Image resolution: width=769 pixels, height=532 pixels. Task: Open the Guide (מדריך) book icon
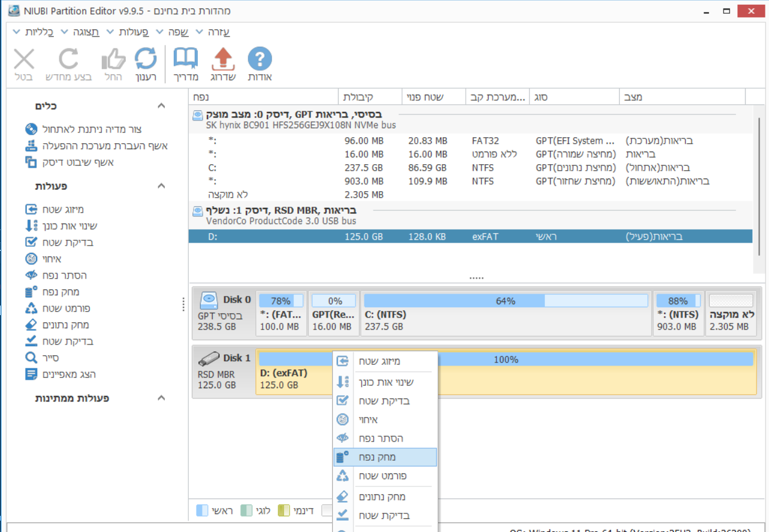tap(185, 60)
